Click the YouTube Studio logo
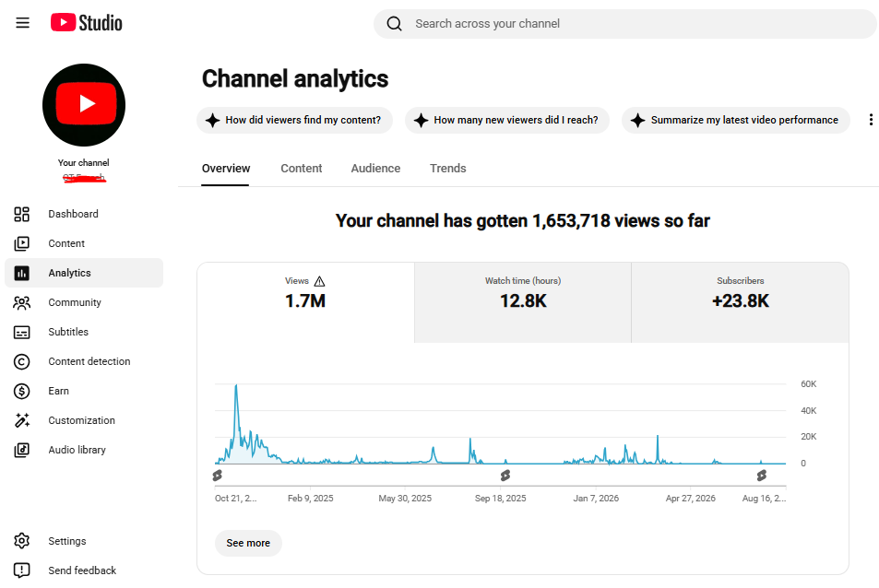This screenshot has height=588, width=879. tap(87, 23)
